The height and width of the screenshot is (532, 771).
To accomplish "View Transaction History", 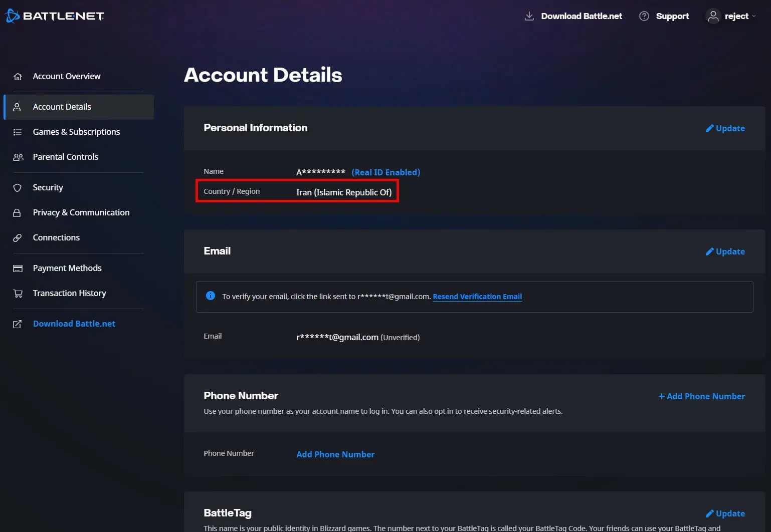I will coord(70,293).
